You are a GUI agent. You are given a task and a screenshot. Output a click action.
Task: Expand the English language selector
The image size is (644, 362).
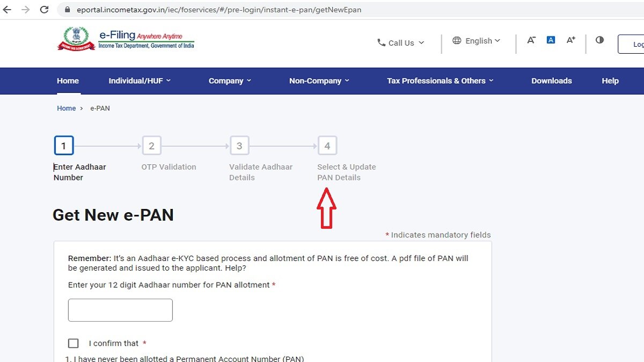click(476, 41)
